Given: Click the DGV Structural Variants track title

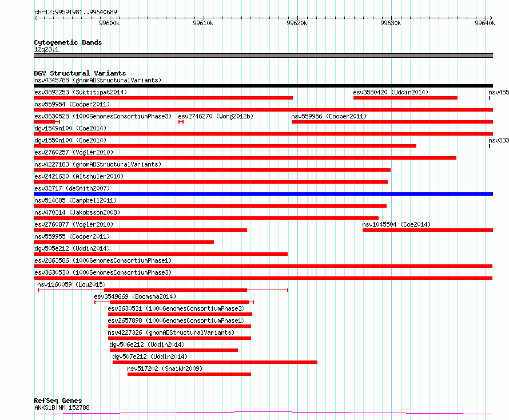Looking at the screenshot, I should point(80,73).
